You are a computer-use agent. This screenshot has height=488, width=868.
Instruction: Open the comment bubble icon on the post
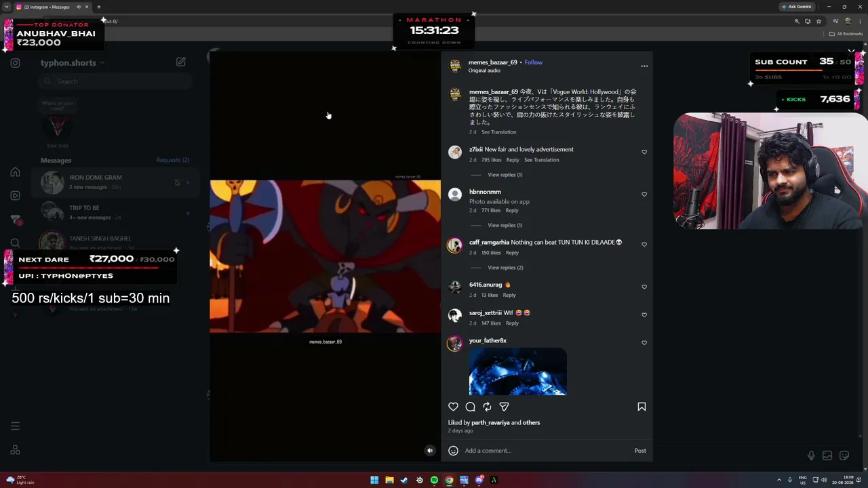click(470, 407)
